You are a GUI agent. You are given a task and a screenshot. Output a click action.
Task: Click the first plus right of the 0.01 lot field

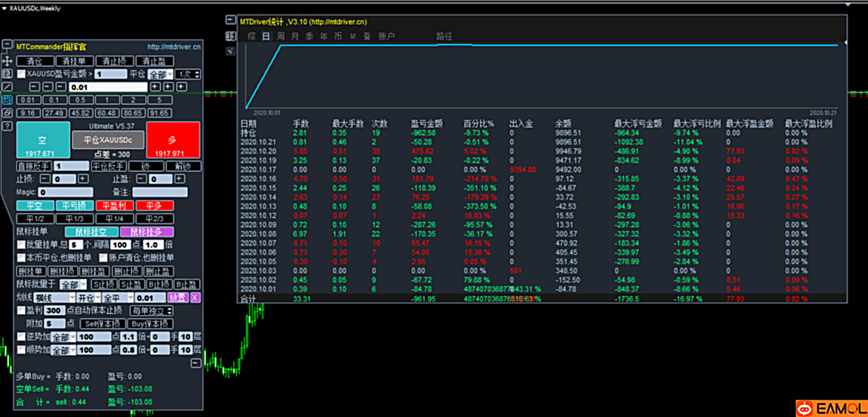coord(155,87)
